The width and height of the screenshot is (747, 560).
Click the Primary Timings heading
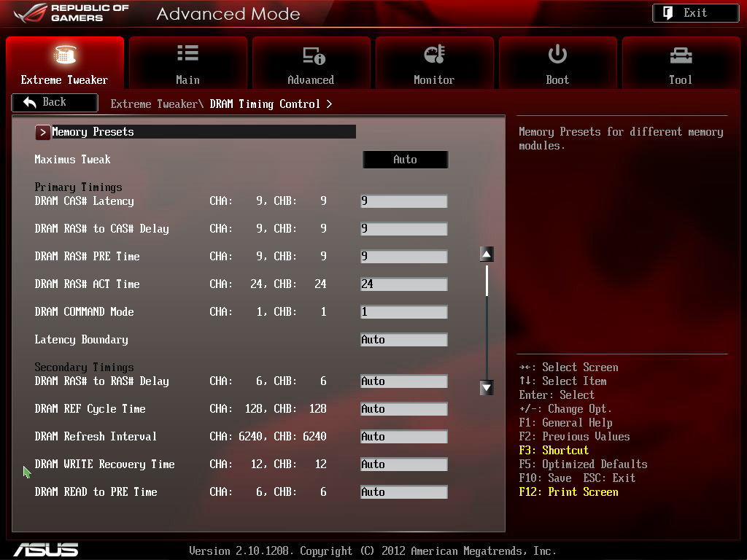click(x=79, y=187)
